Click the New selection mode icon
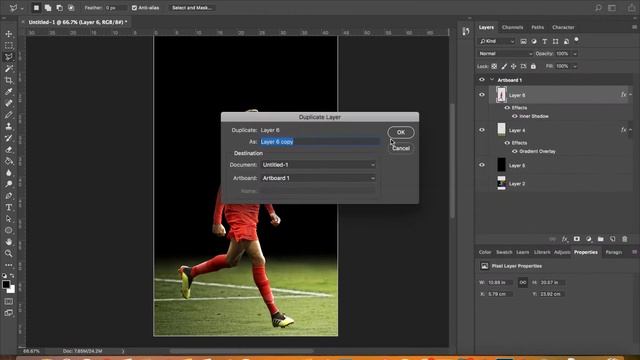This screenshot has width=640, height=360. [36, 8]
